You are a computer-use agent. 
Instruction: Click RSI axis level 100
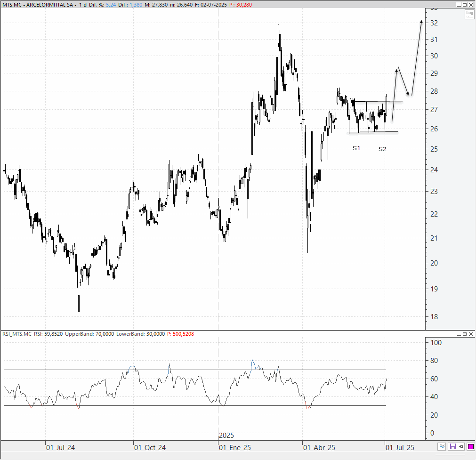436,342
